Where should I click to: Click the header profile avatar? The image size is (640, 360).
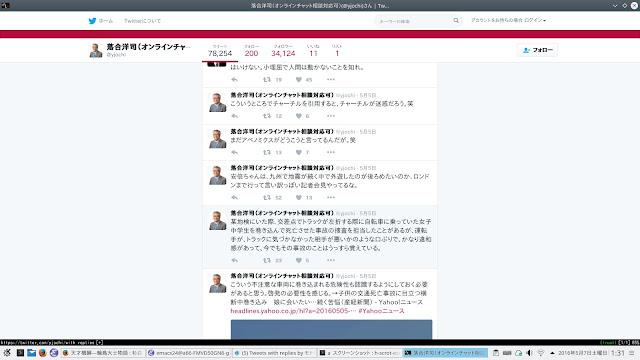click(x=96, y=50)
